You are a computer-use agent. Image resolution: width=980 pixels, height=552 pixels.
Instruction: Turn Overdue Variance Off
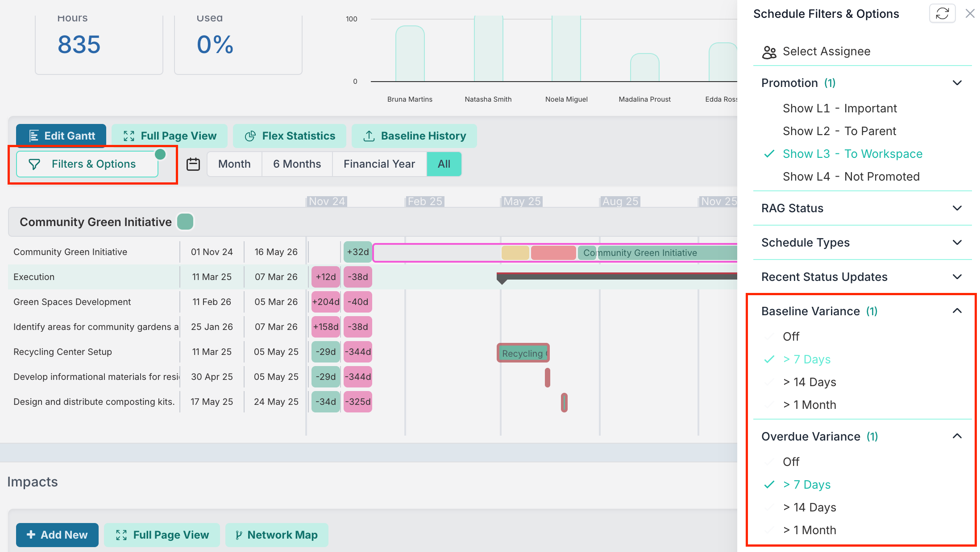coord(791,462)
